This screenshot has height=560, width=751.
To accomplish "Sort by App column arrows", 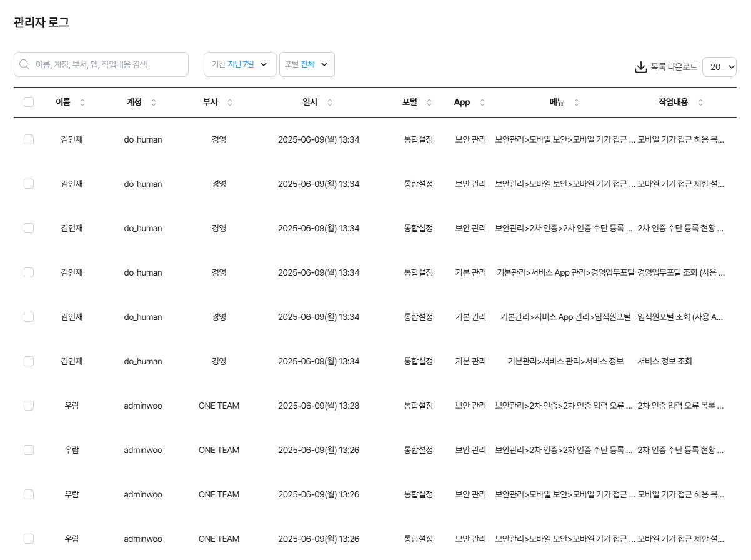I will (482, 102).
